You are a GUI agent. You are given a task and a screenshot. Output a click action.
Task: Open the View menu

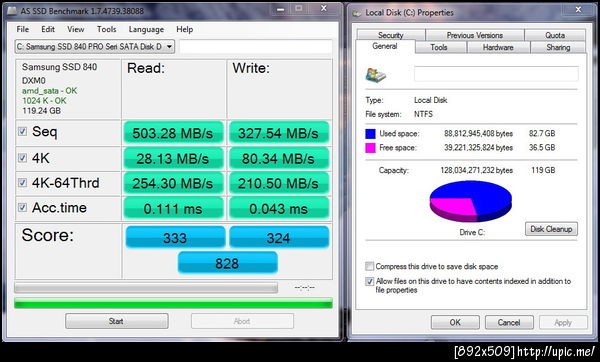tap(75, 29)
